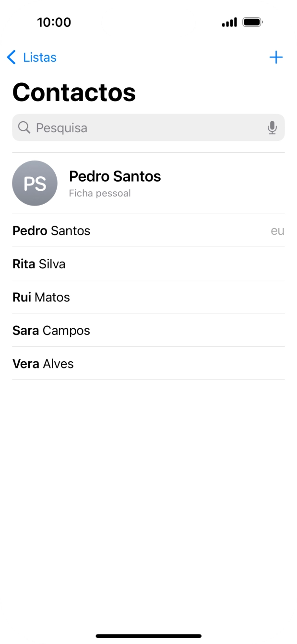297x644 pixels.
Task: Tap the eu label beside Pedro Santos
Action: tap(276, 231)
